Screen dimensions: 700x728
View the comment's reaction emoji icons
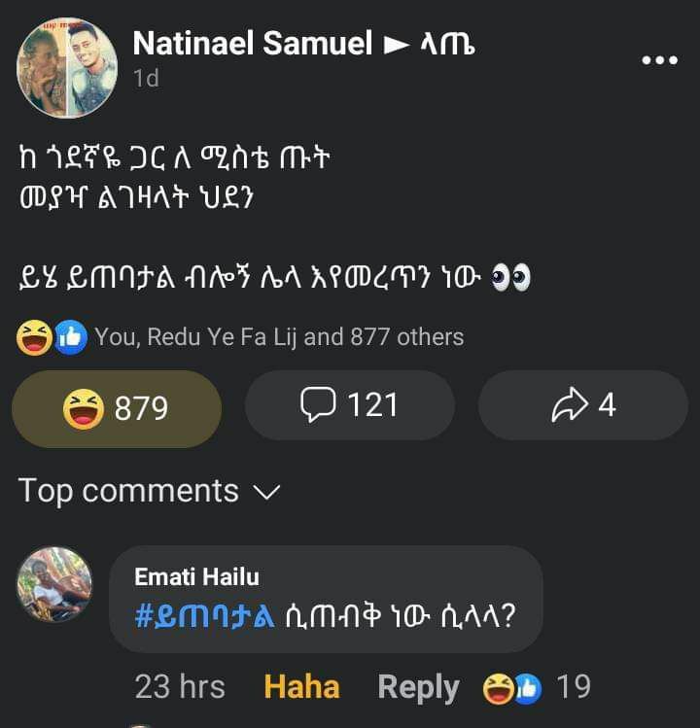pos(512,688)
